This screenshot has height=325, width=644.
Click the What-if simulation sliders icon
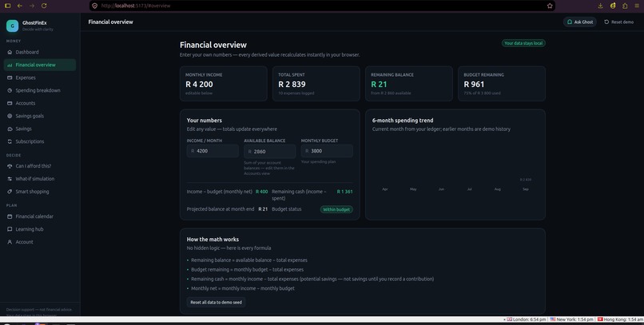tap(10, 179)
